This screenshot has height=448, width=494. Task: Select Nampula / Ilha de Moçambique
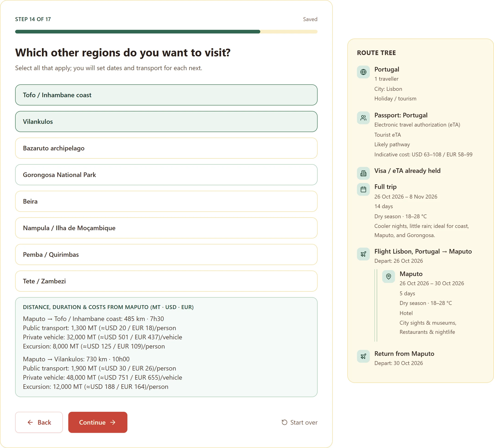click(x=166, y=228)
